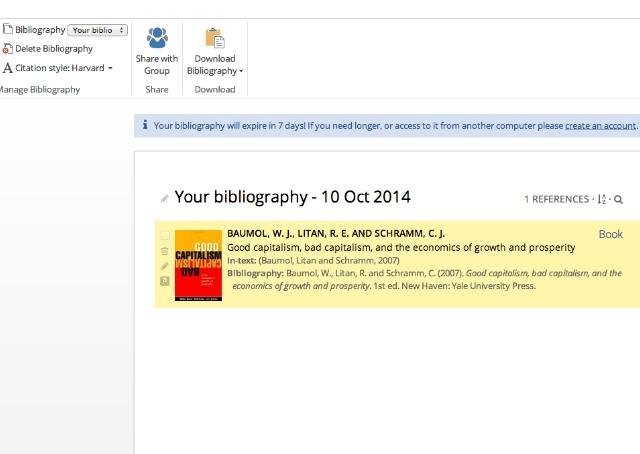Click the reference author heading BAUMOL, LITAN AND SCHRAMM
Screen dimensions: 640x454
pyautogui.click(x=335, y=233)
